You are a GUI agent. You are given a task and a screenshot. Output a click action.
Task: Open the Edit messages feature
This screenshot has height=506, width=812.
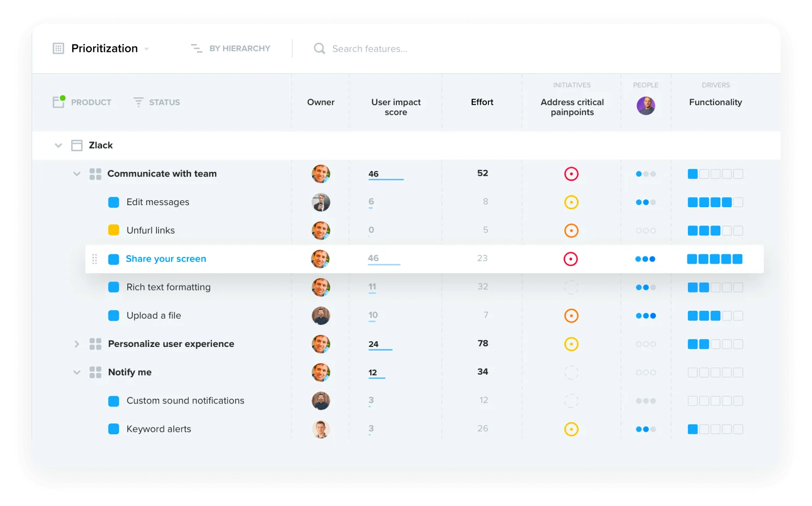[x=158, y=202]
